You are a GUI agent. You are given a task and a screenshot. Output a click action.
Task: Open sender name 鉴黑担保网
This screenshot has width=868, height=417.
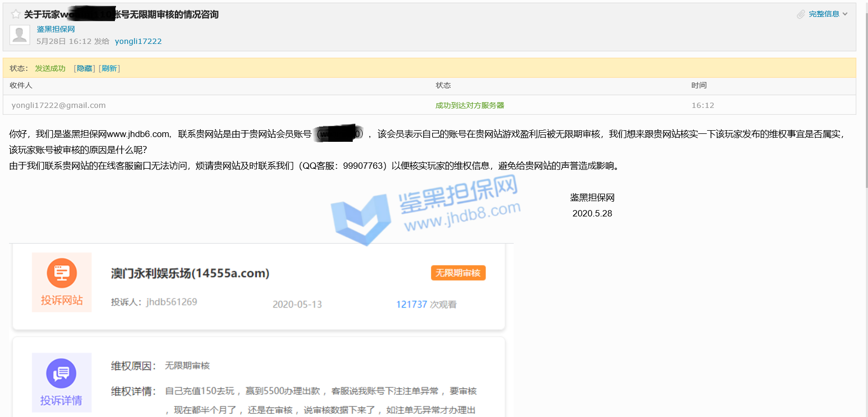tap(56, 29)
